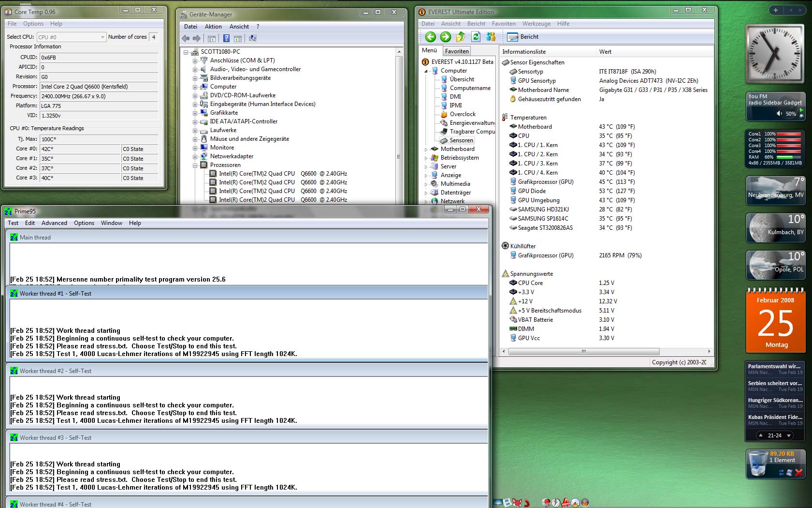Click the Übersicht icon in EVEREST tree

tap(444, 79)
